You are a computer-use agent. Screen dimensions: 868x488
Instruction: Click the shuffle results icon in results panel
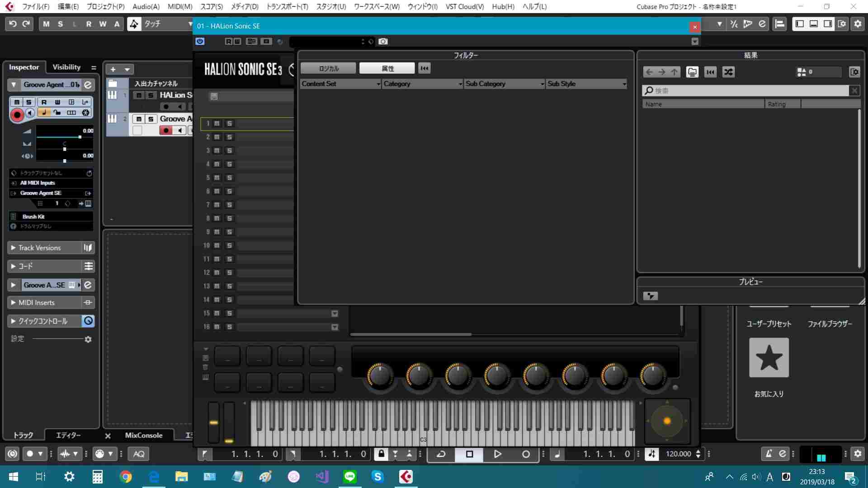(x=728, y=72)
